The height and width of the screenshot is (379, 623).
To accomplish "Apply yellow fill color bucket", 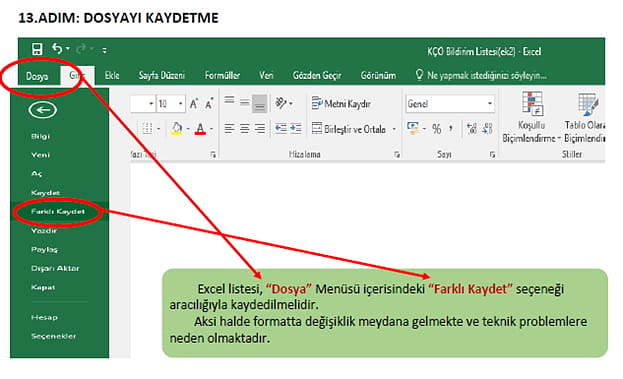I will coord(177,129).
